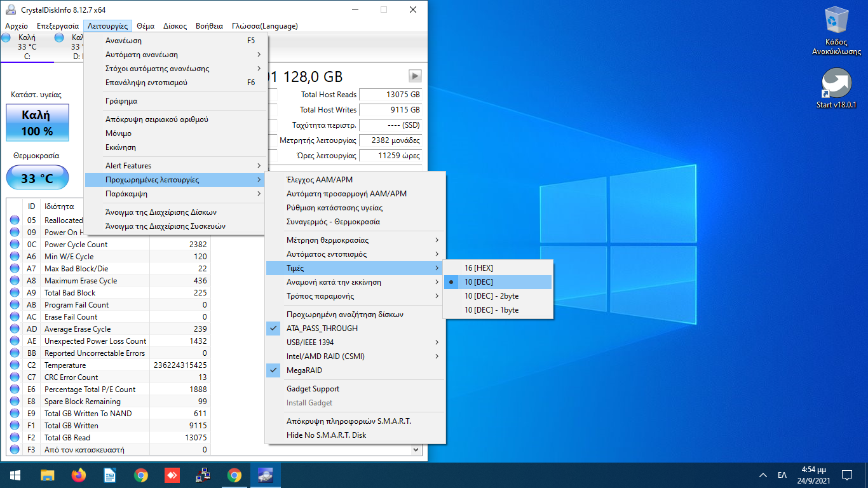Expand Στόχοι αυτόματης ανανέωσης submenu

175,69
